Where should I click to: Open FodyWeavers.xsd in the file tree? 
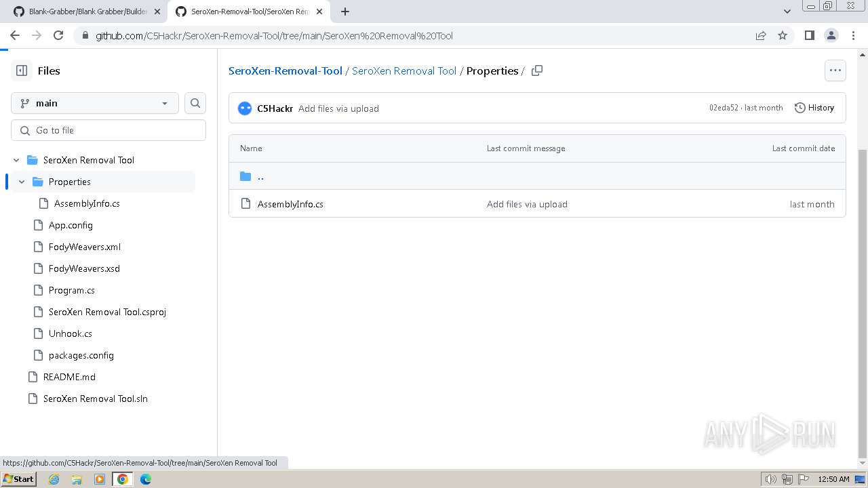tap(84, 268)
